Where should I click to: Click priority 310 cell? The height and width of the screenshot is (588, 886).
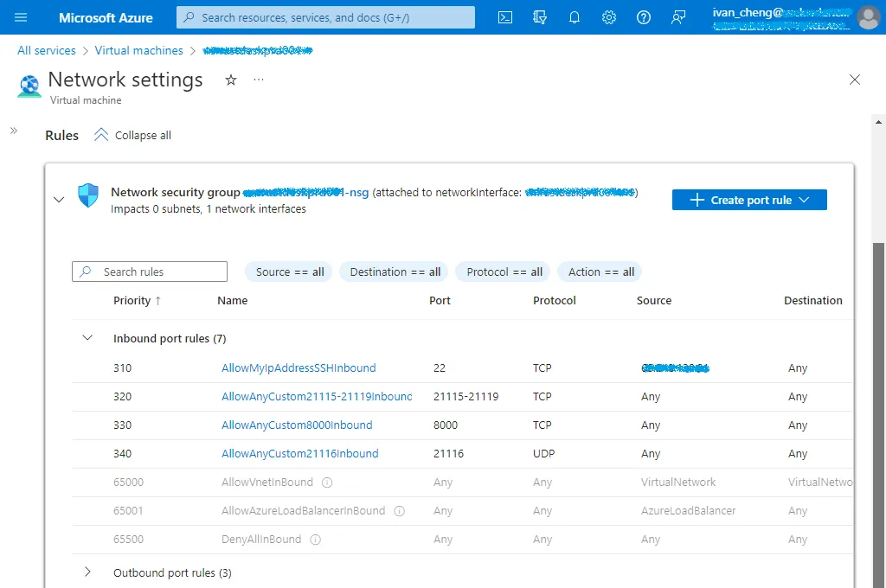[123, 368]
